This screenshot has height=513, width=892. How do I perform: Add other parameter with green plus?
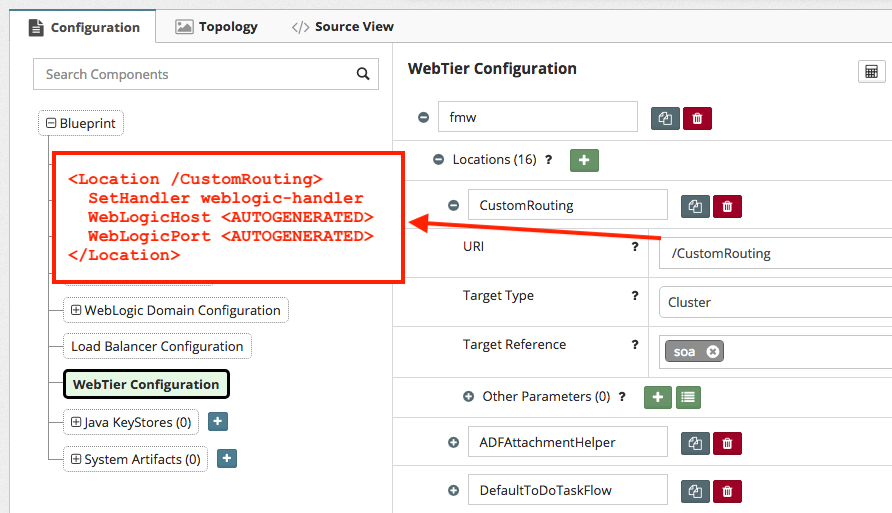(x=657, y=397)
